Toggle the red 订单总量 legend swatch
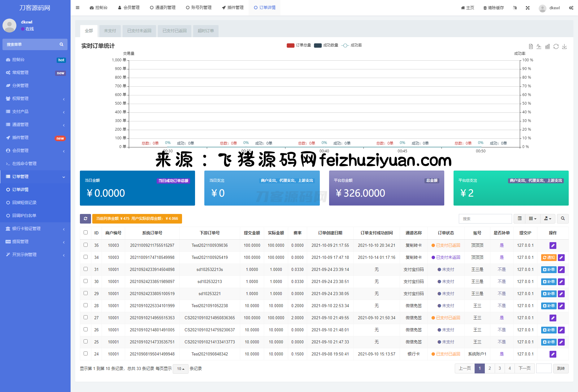The height and width of the screenshot is (392, 578). point(290,45)
